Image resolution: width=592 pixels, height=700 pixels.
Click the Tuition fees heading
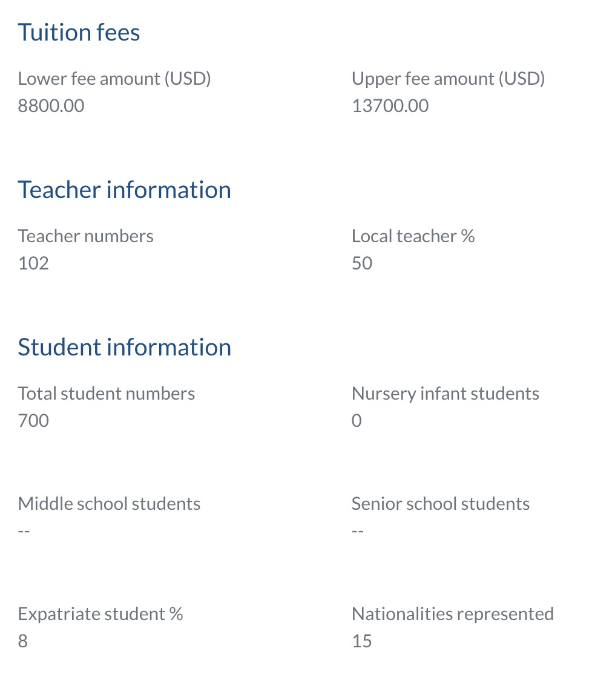click(79, 33)
